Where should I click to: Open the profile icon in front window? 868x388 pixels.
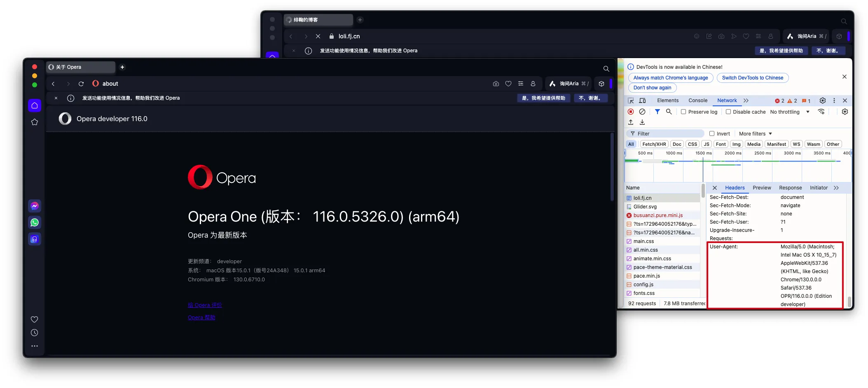click(x=533, y=84)
